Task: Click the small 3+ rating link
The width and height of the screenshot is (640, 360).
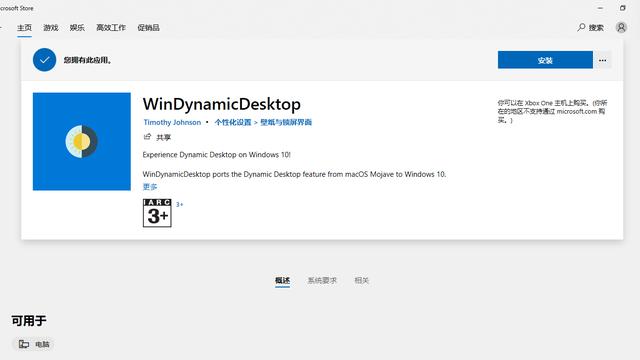Action: 180,204
